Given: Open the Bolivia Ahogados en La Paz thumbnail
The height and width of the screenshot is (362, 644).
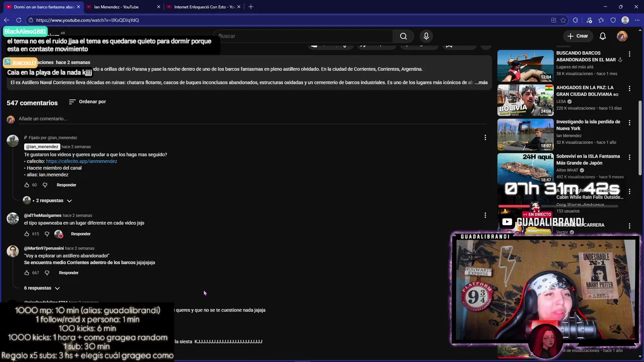Looking at the screenshot, I should click(525, 100).
